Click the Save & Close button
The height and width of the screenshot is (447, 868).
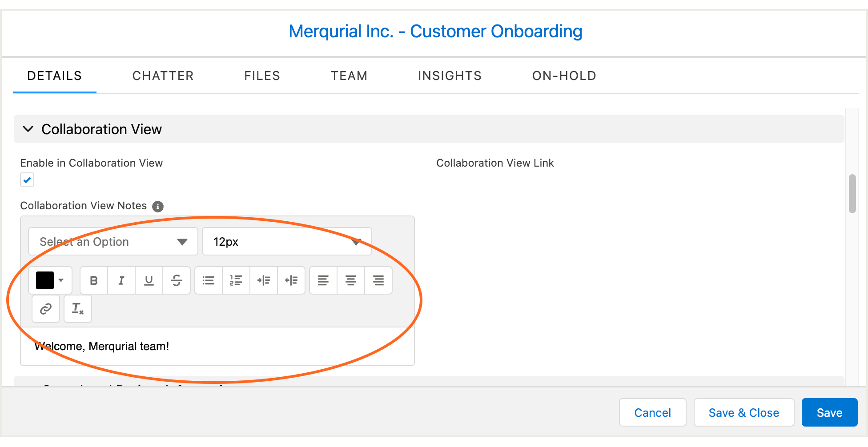pos(743,412)
